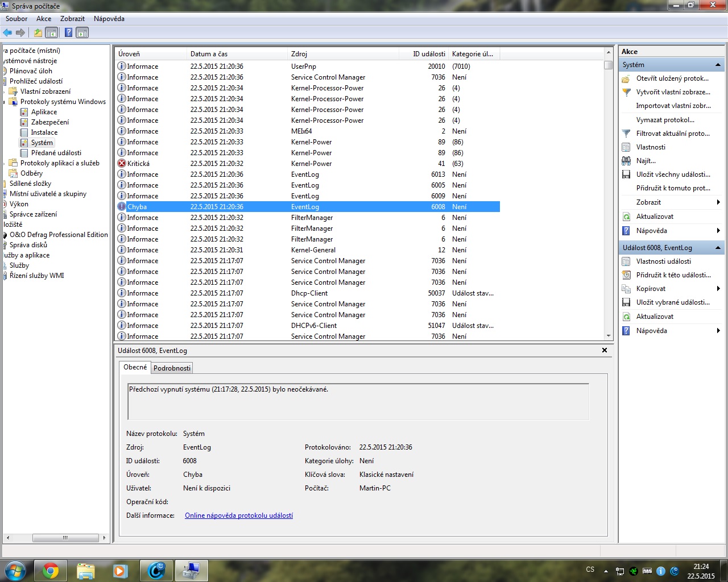Viewport: 728px width, 582px height.
Task: Click Aktualizovat icon under Systém actions
Action: 626,217
